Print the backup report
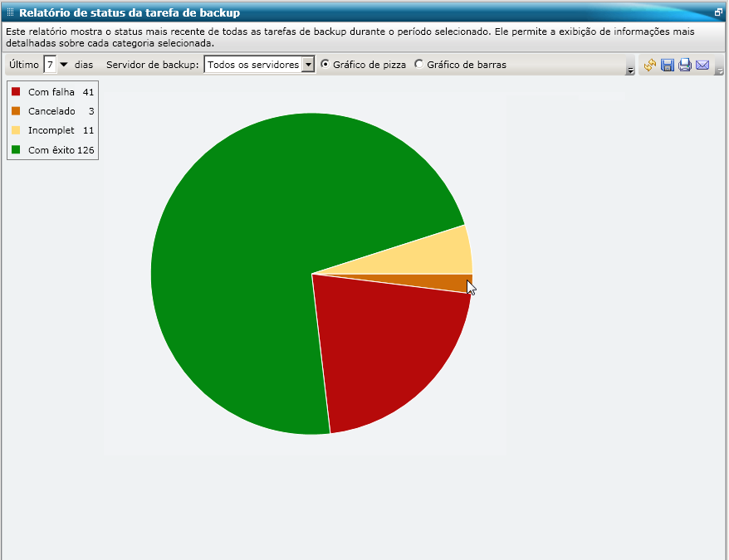The width and height of the screenshot is (729, 560). pyautogui.click(x=685, y=65)
